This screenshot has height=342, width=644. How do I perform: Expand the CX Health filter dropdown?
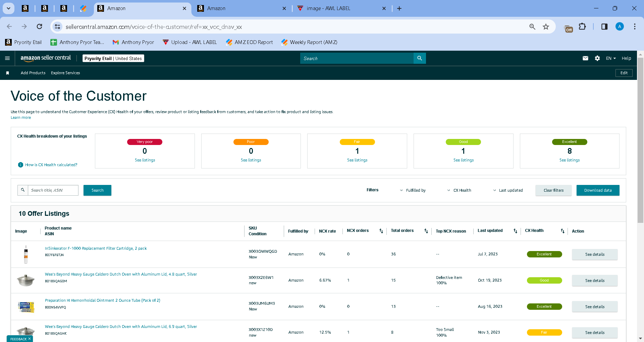(459, 190)
